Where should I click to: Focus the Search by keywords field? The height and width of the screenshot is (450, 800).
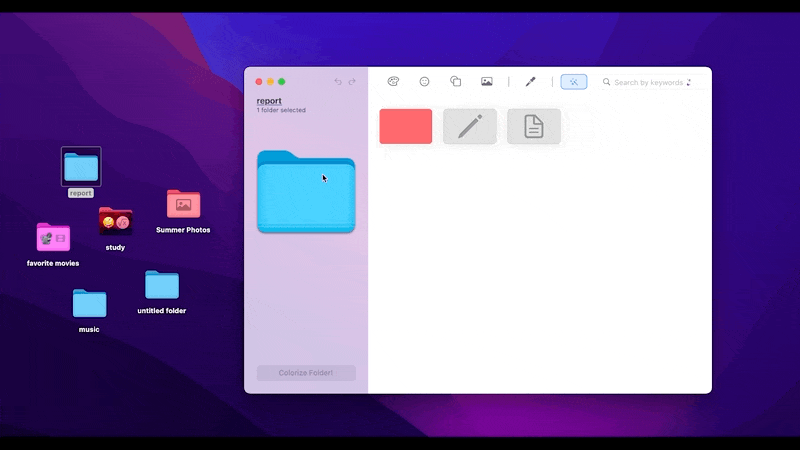click(x=653, y=82)
